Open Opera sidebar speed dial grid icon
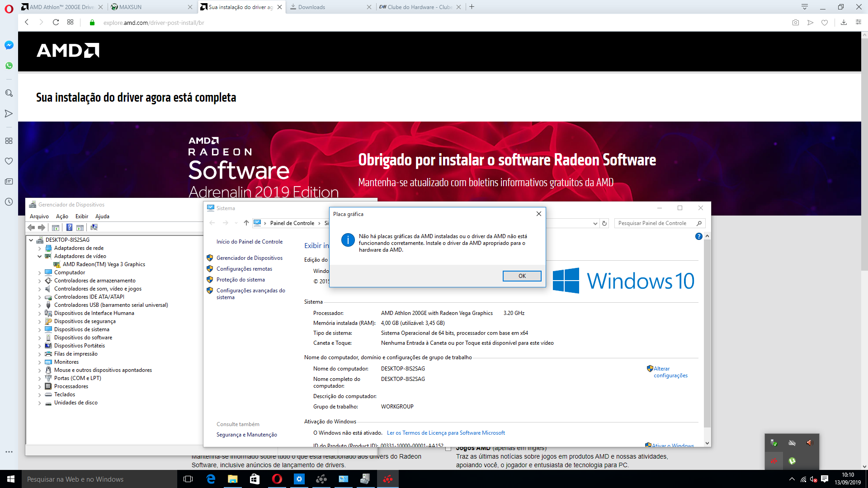The height and width of the screenshot is (488, 868). pos(9,141)
